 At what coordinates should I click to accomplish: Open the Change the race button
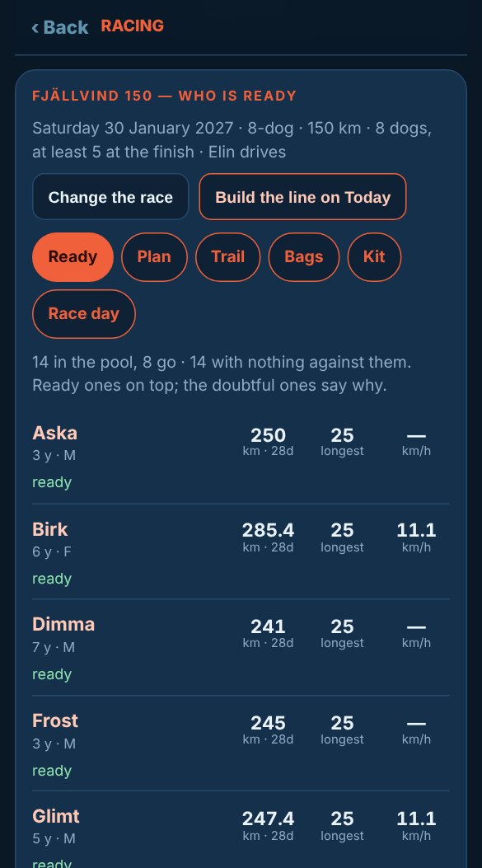[x=110, y=197]
